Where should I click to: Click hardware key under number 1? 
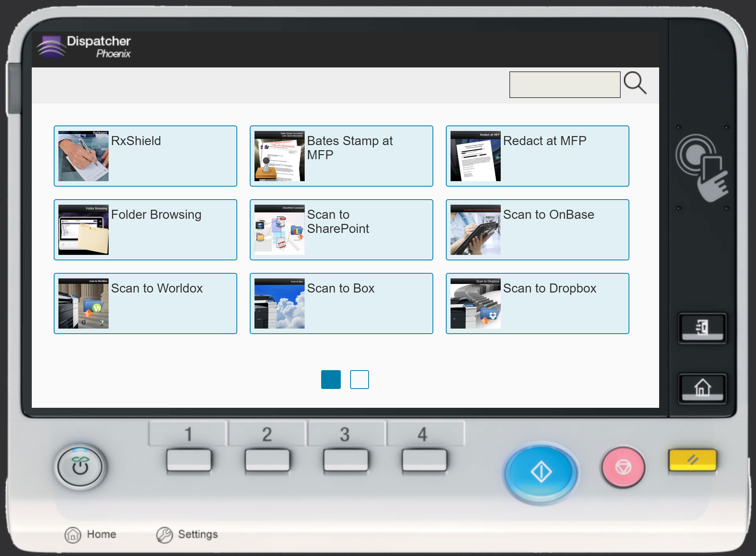click(x=189, y=460)
